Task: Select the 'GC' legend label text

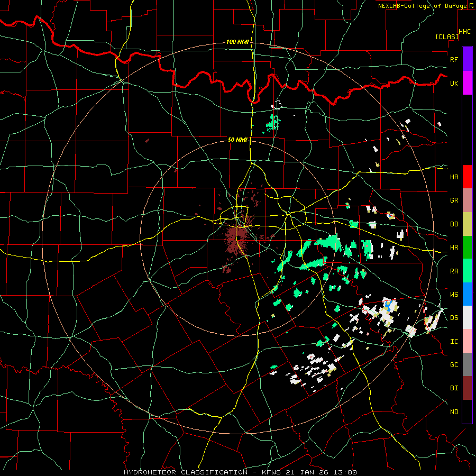Action: [x=454, y=365]
